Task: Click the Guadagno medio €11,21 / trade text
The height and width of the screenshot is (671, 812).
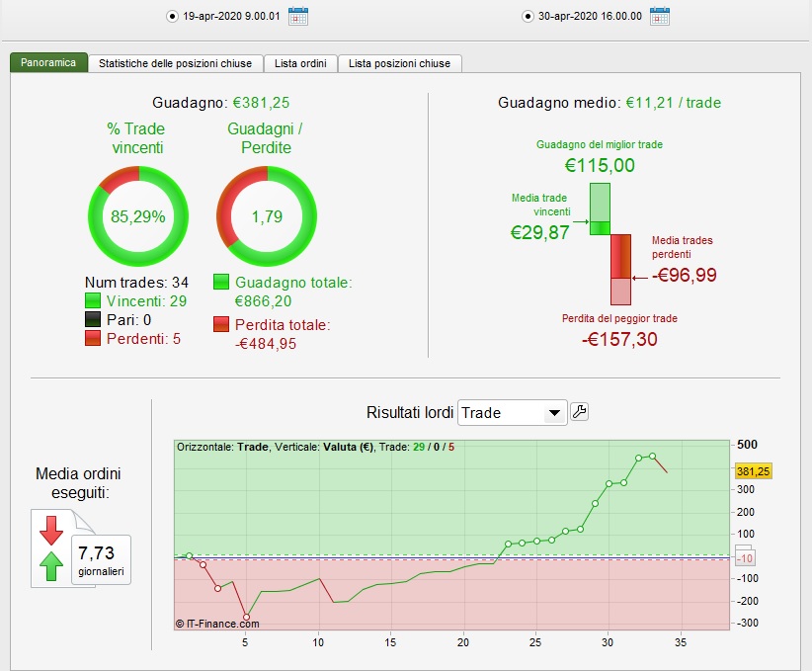Action: click(609, 103)
